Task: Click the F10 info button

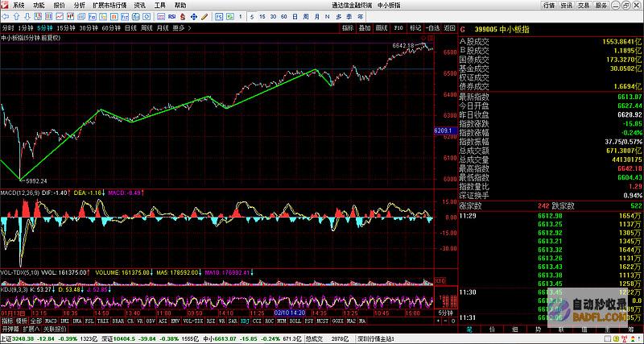Action: coord(398,28)
